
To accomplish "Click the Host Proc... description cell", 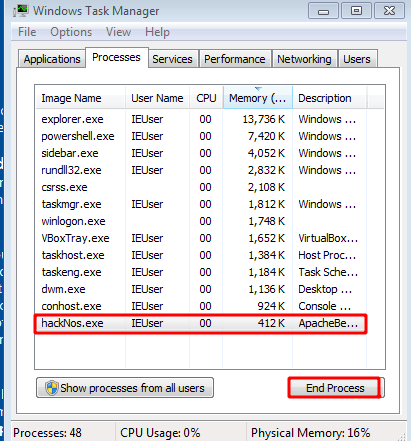I will [x=327, y=255].
